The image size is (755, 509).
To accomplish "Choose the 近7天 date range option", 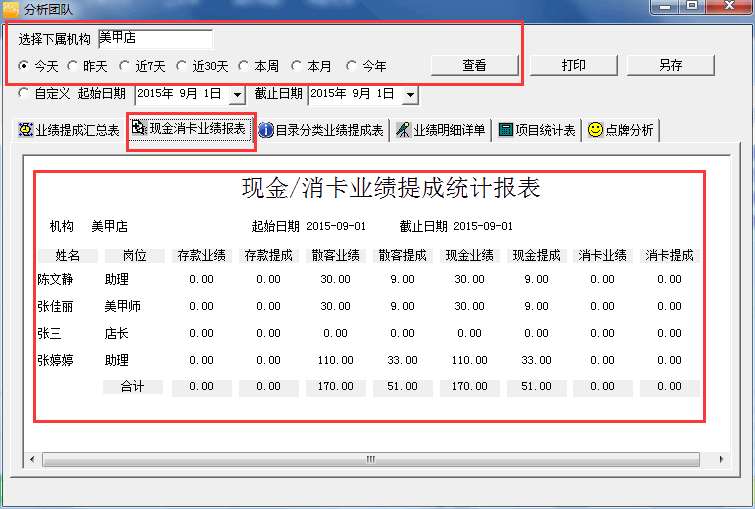I will (124, 65).
